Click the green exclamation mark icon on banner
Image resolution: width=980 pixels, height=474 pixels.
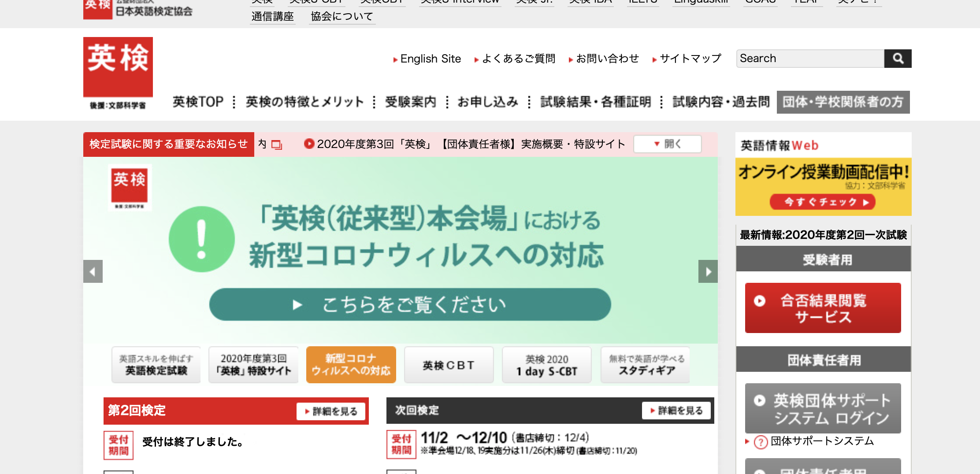202,239
